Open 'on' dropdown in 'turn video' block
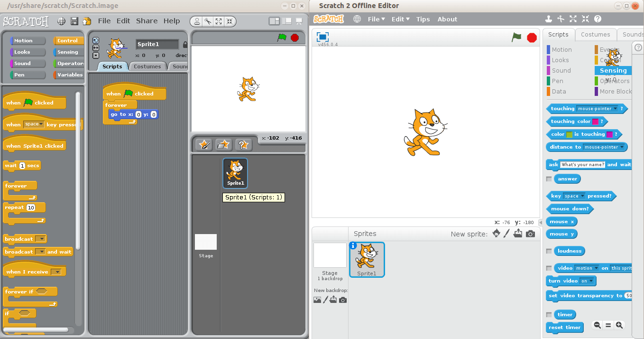The width and height of the screenshot is (644, 339). (587, 281)
